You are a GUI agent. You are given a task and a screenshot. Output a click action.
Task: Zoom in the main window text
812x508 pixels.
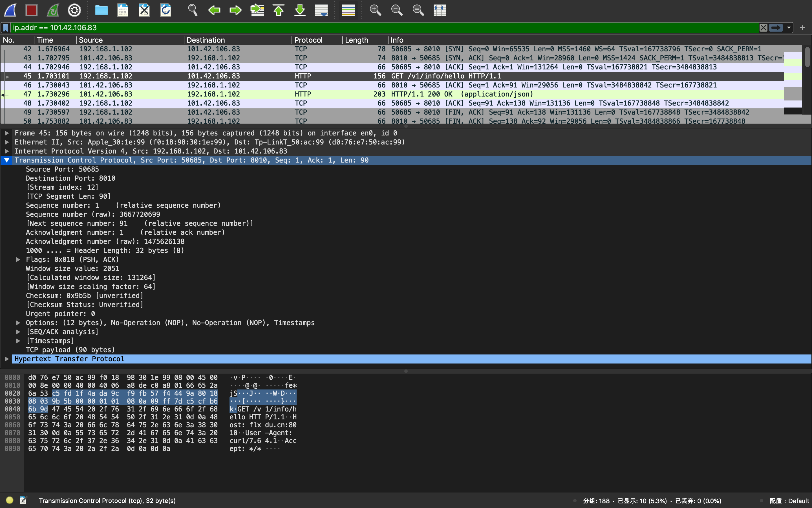[375, 10]
